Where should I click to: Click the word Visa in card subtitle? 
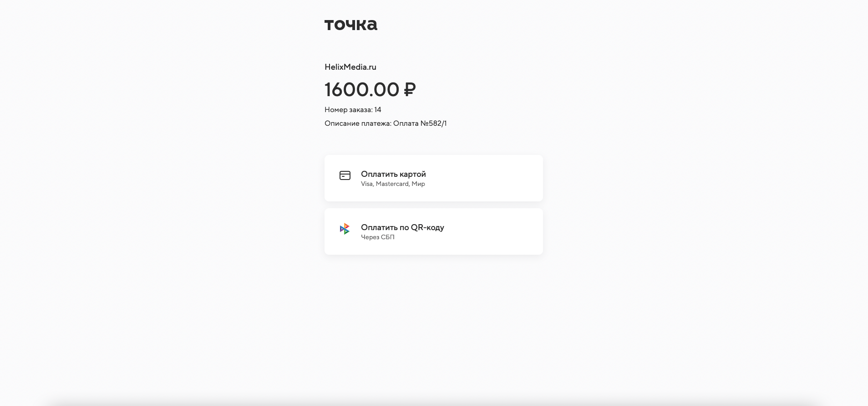(x=367, y=184)
